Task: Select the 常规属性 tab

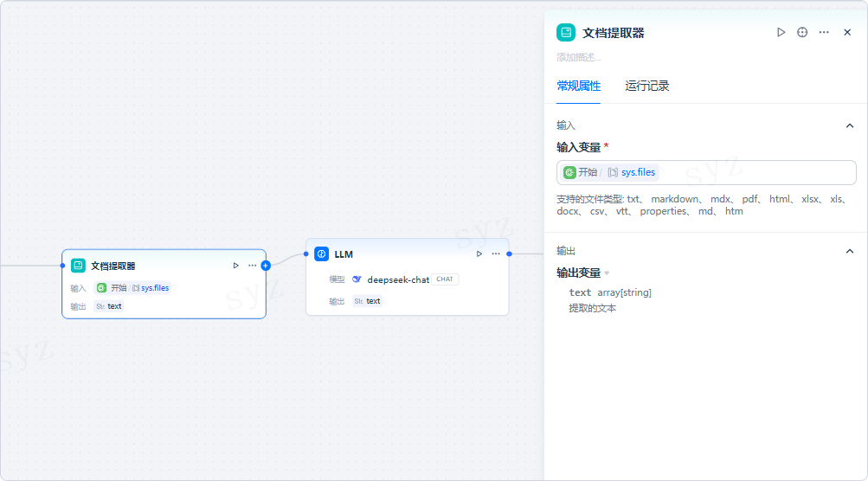Action: (x=578, y=86)
